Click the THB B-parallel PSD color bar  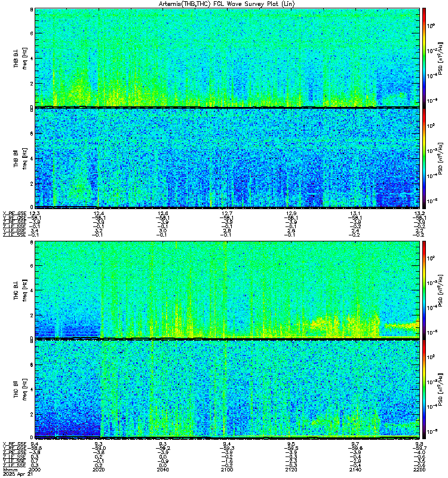(424, 158)
